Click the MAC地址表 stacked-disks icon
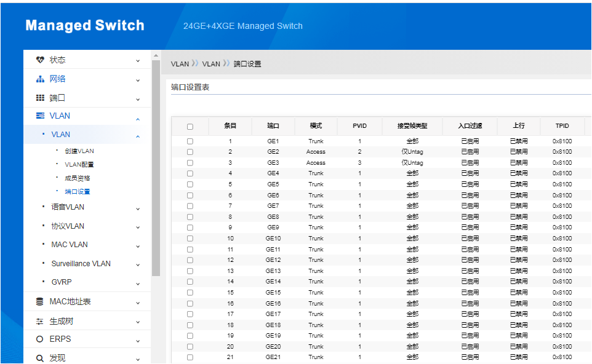The width and height of the screenshot is (592, 364). tap(38, 301)
